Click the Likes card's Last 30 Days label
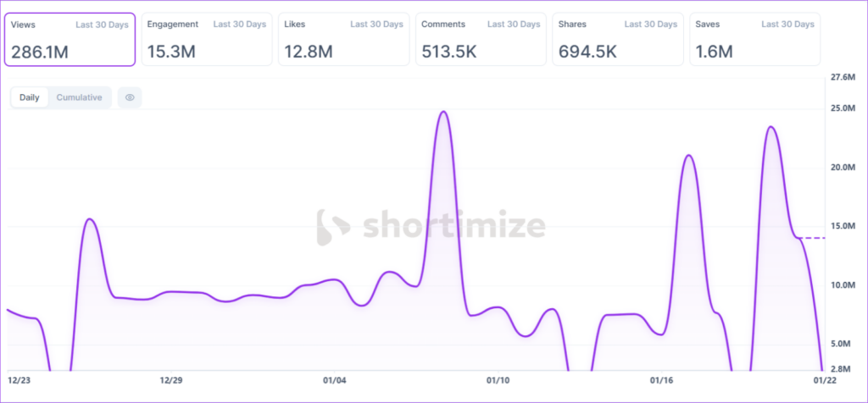 point(376,25)
